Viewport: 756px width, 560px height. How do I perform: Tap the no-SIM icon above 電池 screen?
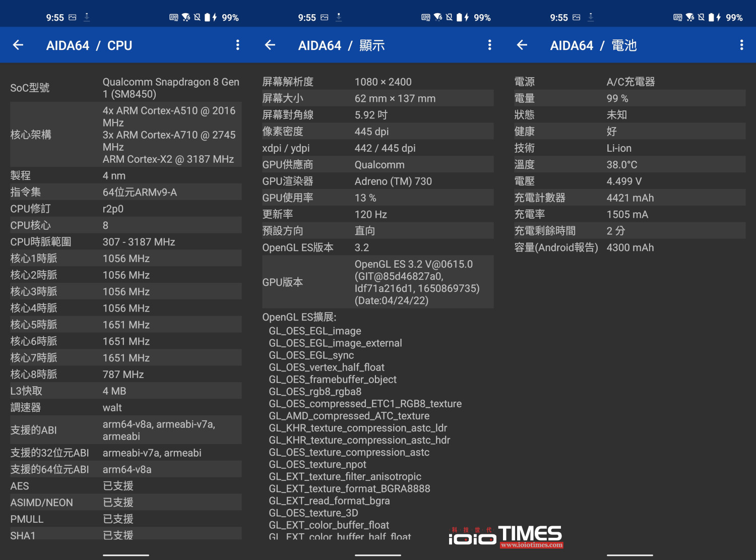tap(701, 18)
